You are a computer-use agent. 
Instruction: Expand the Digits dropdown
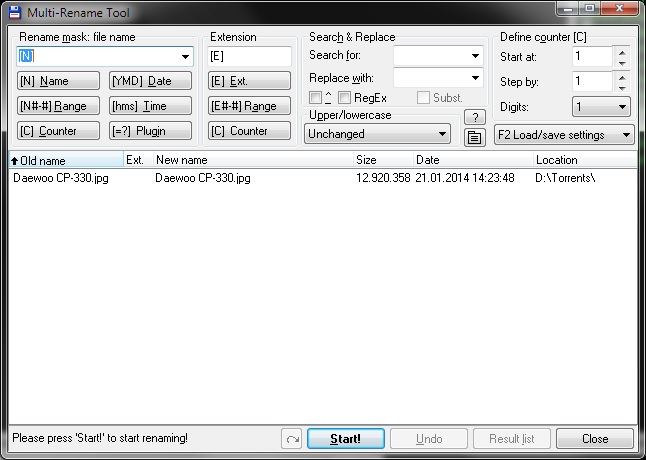click(x=601, y=106)
